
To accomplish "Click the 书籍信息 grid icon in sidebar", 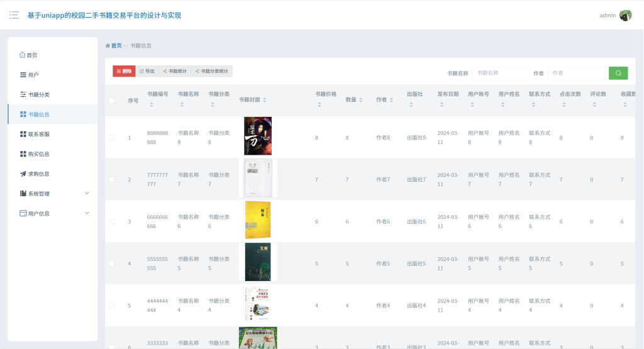I will (x=23, y=114).
